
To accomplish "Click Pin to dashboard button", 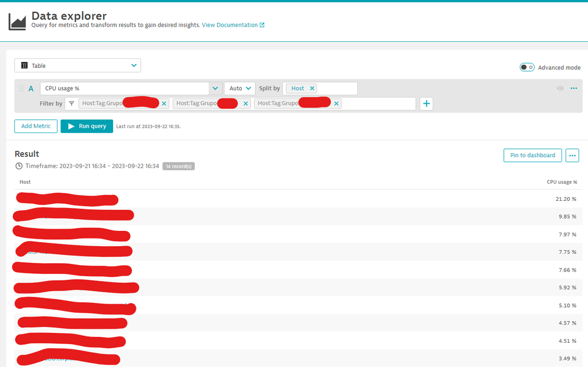I will 532,156.
